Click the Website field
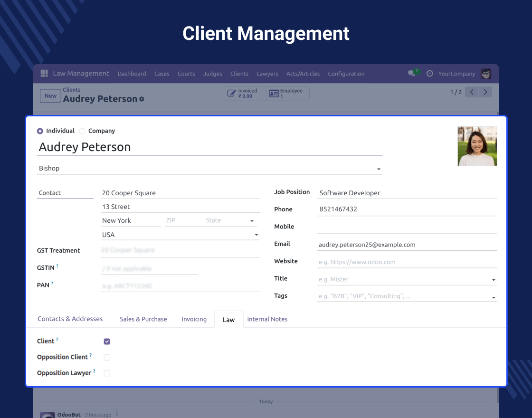Image resolution: width=532 pixels, height=418 pixels. [x=407, y=262]
